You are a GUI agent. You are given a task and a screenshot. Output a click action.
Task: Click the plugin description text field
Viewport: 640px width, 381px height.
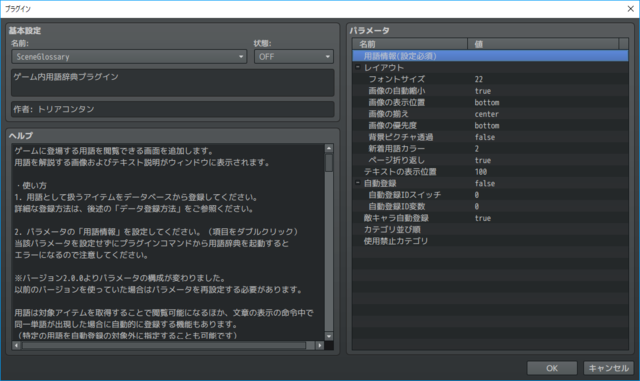point(173,82)
